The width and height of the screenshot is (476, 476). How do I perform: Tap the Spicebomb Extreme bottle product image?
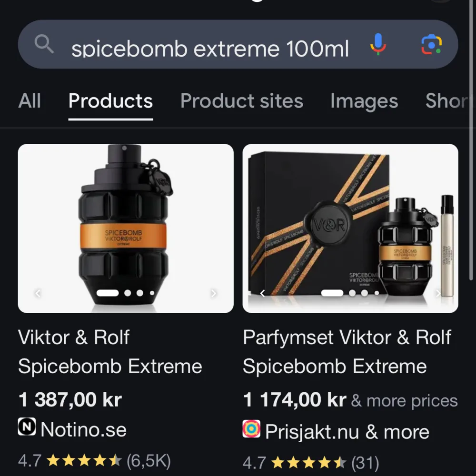[x=126, y=224]
